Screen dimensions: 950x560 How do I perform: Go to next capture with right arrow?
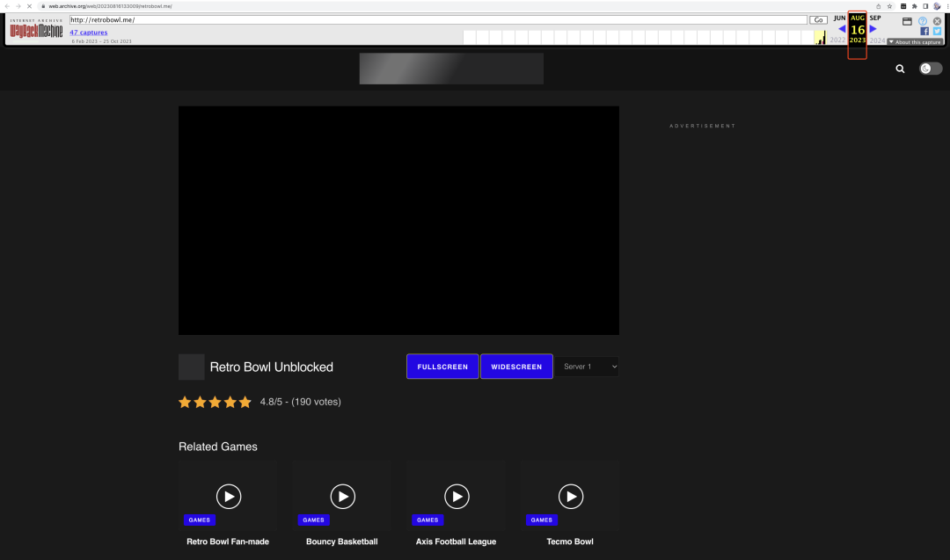pos(873,29)
